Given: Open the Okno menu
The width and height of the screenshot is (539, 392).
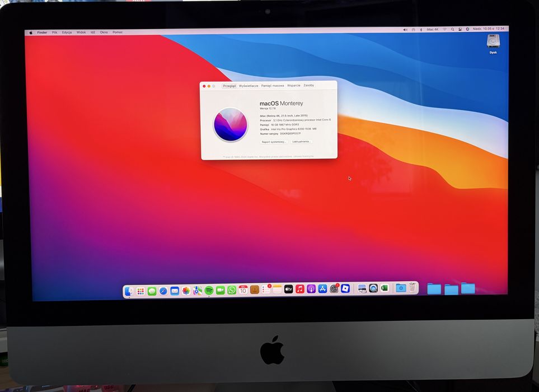Looking at the screenshot, I should click(x=104, y=32).
